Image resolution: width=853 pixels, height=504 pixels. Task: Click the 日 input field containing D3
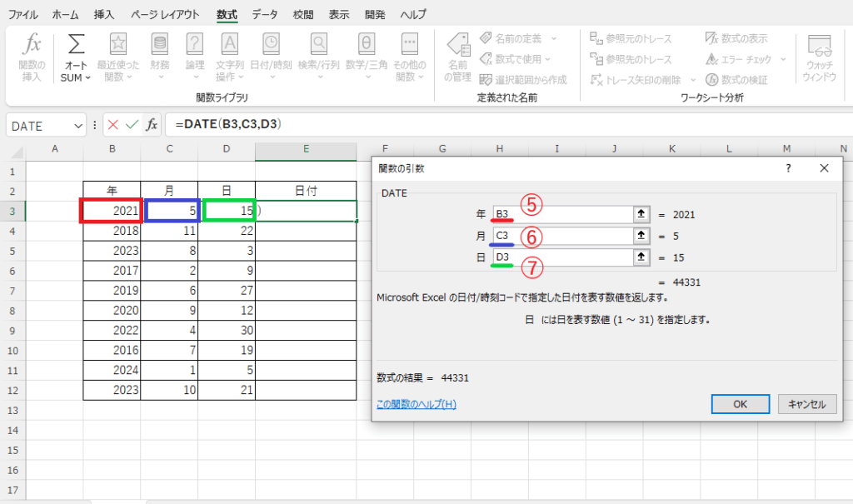(563, 257)
